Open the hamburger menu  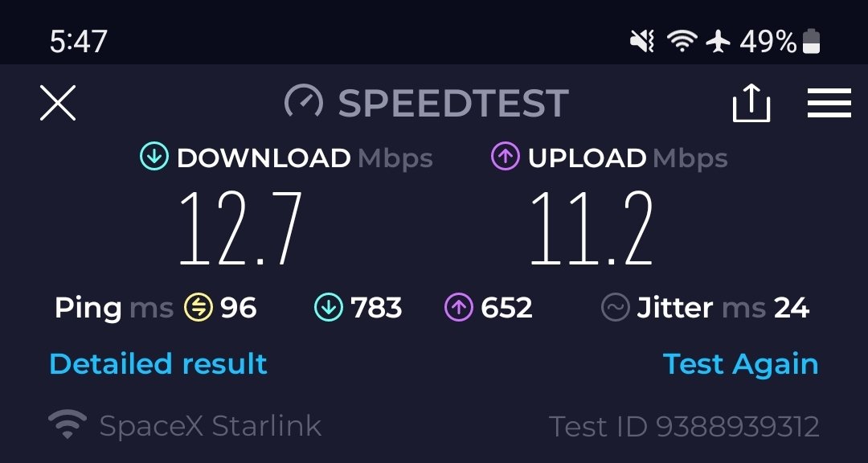(x=829, y=103)
